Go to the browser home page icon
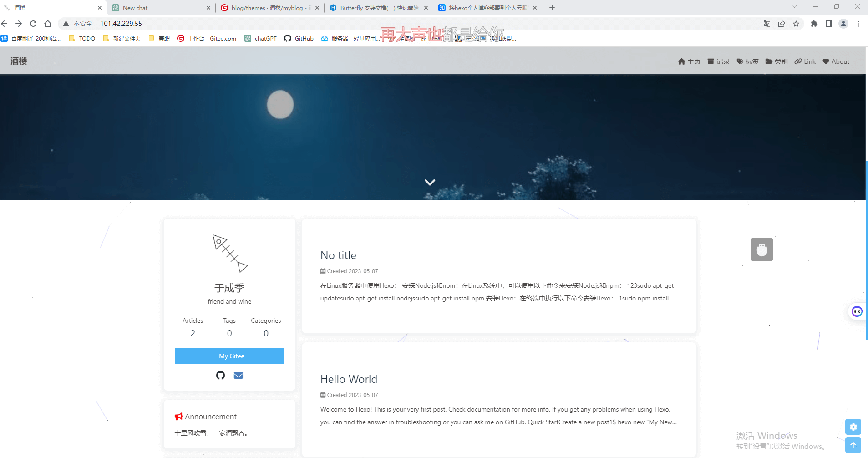 point(48,24)
